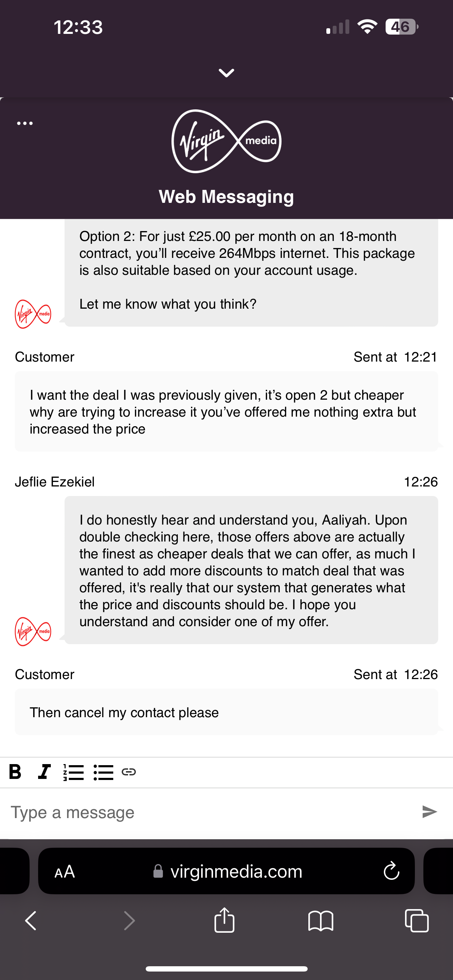Open the Safari AA reader options

pos(65,871)
